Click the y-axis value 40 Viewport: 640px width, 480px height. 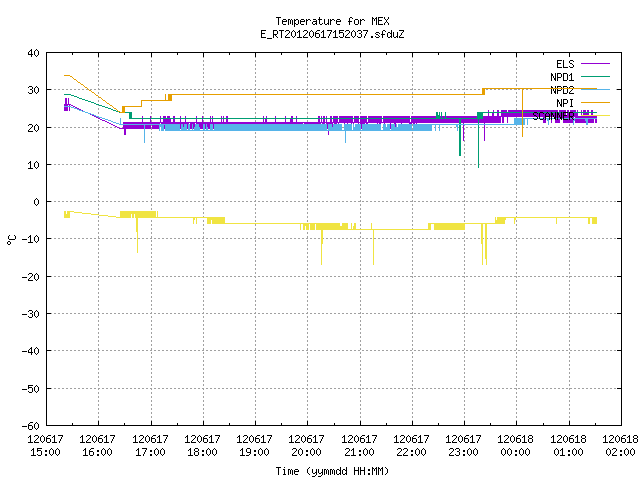point(33,53)
